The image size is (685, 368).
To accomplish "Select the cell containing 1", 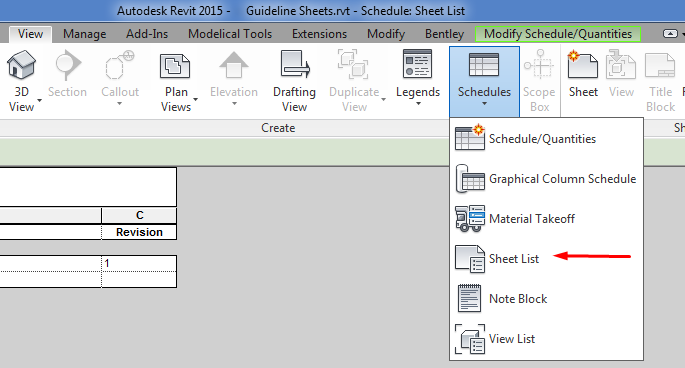I will 139,264.
